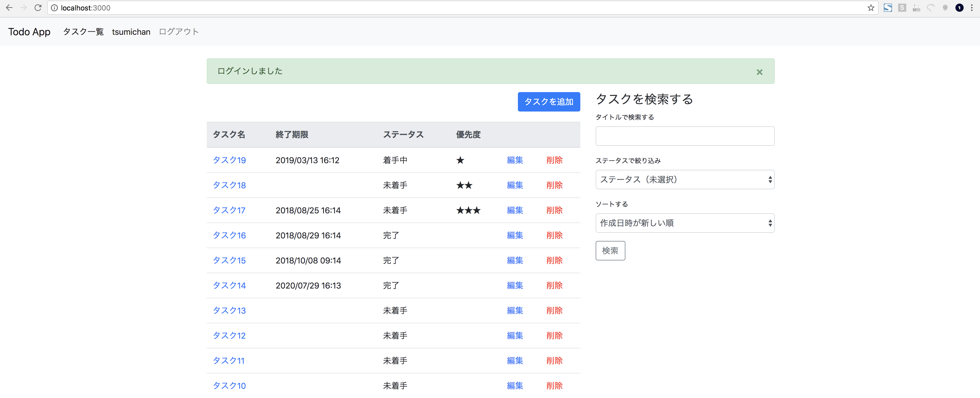Viewport: 980px width, 398px height.
Task: Go to タスク一覧 in navbar
Action: coord(83,32)
